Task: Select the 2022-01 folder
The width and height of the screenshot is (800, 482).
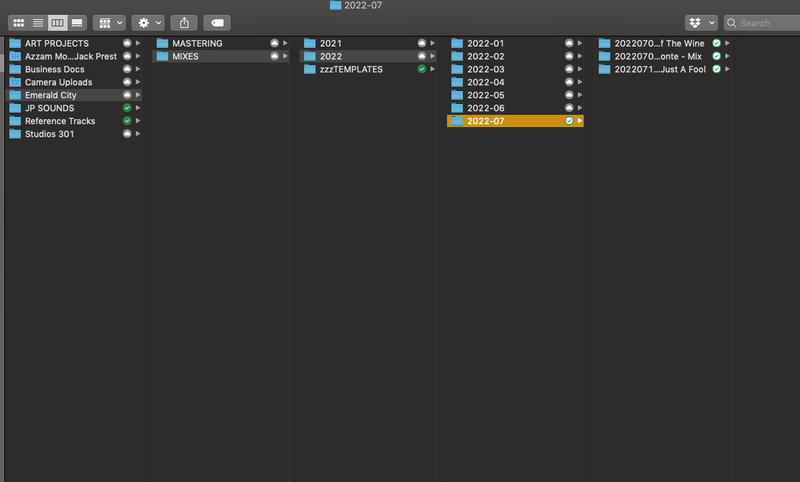Action: coord(515,43)
